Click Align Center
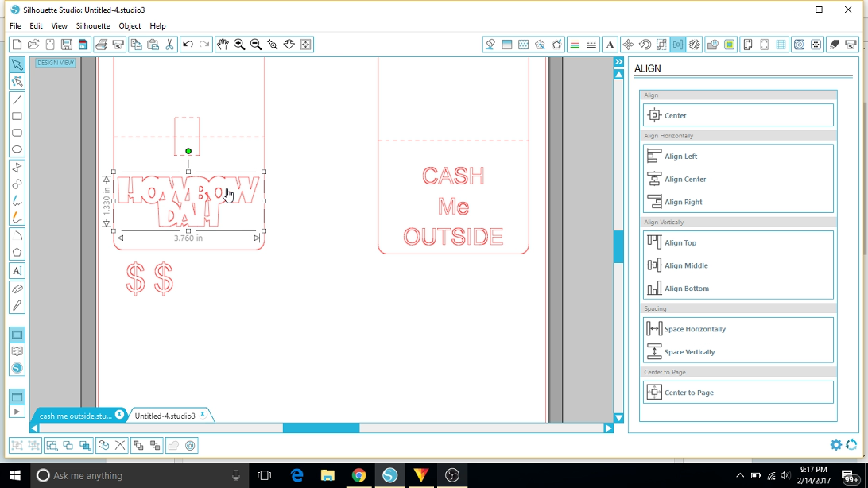Screen dimensions: 868x488 click(x=738, y=180)
